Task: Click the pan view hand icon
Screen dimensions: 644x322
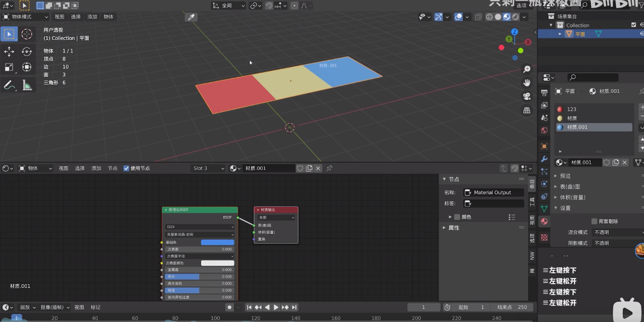Action: coord(527,83)
